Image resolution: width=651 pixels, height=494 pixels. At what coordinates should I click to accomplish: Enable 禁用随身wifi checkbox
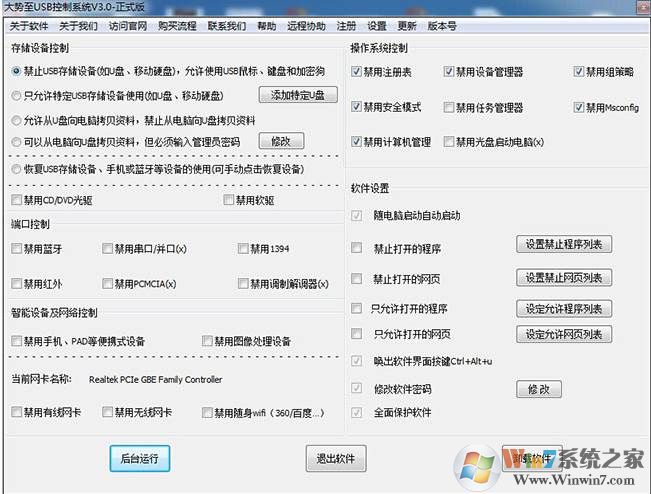click(207, 413)
